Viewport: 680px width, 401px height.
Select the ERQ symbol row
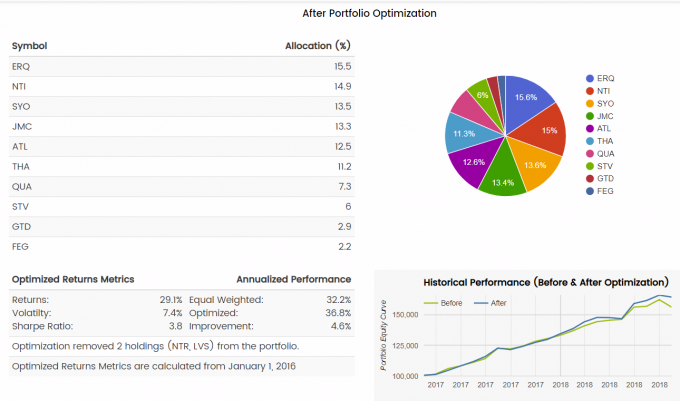pyautogui.click(x=182, y=67)
